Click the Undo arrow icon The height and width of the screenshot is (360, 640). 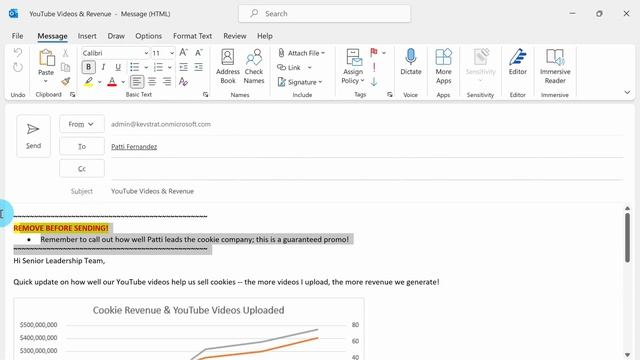(x=18, y=53)
